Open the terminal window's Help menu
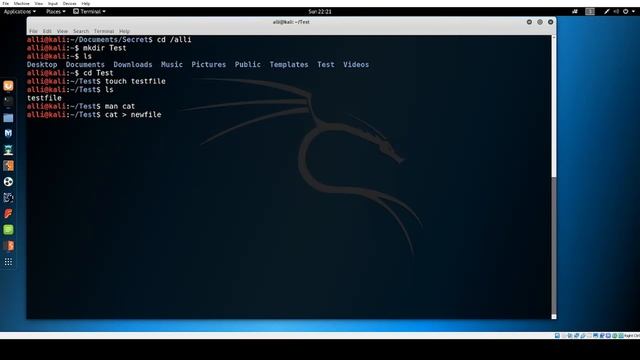This screenshot has height=360, width=640. (124, 31)
